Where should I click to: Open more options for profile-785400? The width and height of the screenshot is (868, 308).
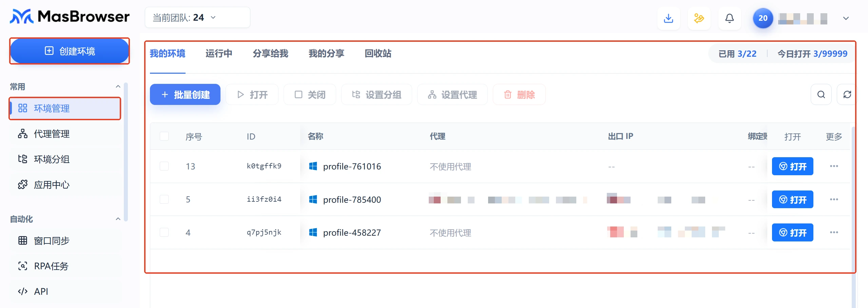pyautogui.click(x=834, y=199)
